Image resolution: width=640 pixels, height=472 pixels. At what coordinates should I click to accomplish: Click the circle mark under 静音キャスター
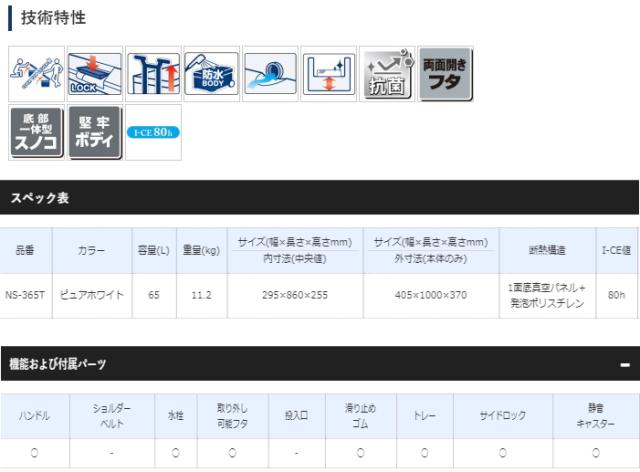pos(596,452)
